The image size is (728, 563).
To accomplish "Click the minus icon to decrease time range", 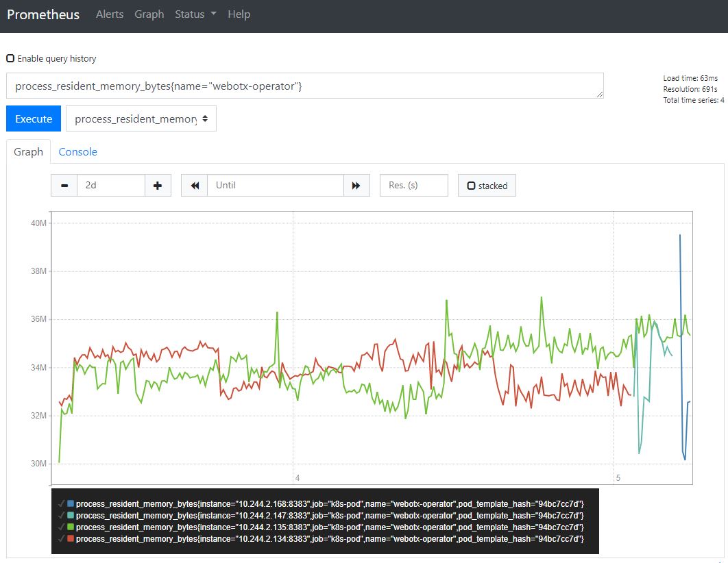I will (64, 186).
